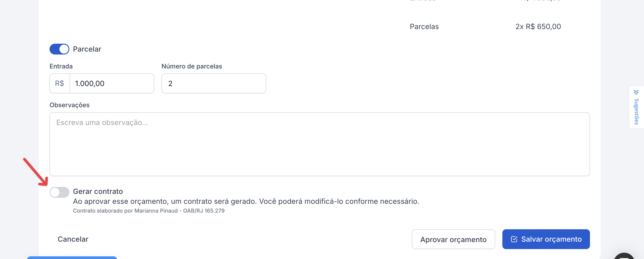Click the 2x R$ 650,00 value

click(x=538, y=27)
